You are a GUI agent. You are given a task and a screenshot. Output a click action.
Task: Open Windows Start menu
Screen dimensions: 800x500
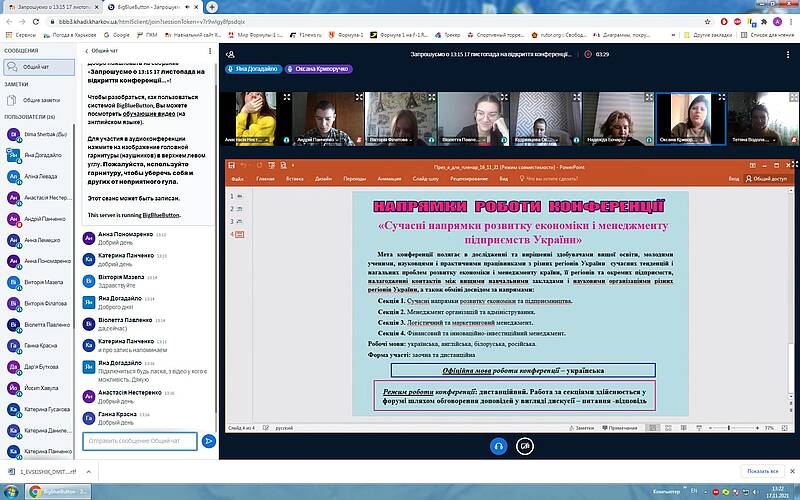pyautogui.click(x=9, y=492)
